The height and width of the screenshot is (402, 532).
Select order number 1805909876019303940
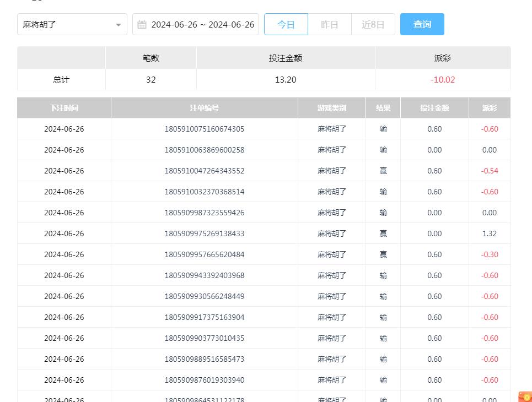tap(204, 380)
